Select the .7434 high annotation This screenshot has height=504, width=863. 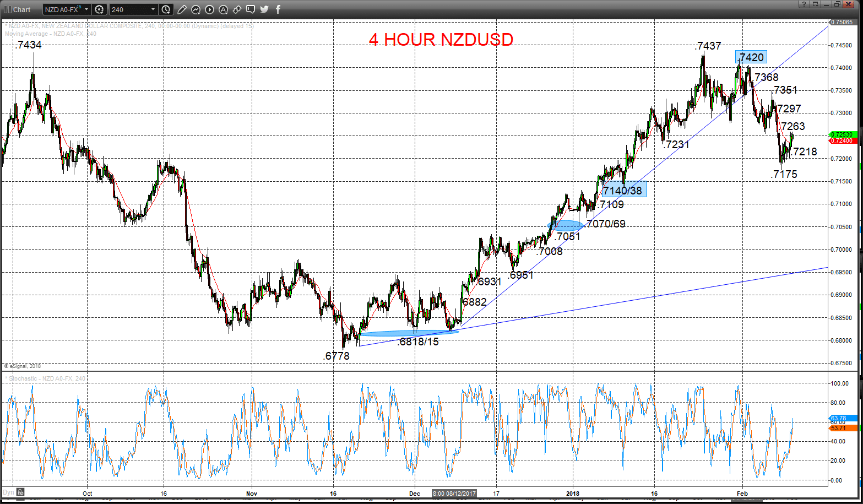pyautogui.click(x=29, y=45)
